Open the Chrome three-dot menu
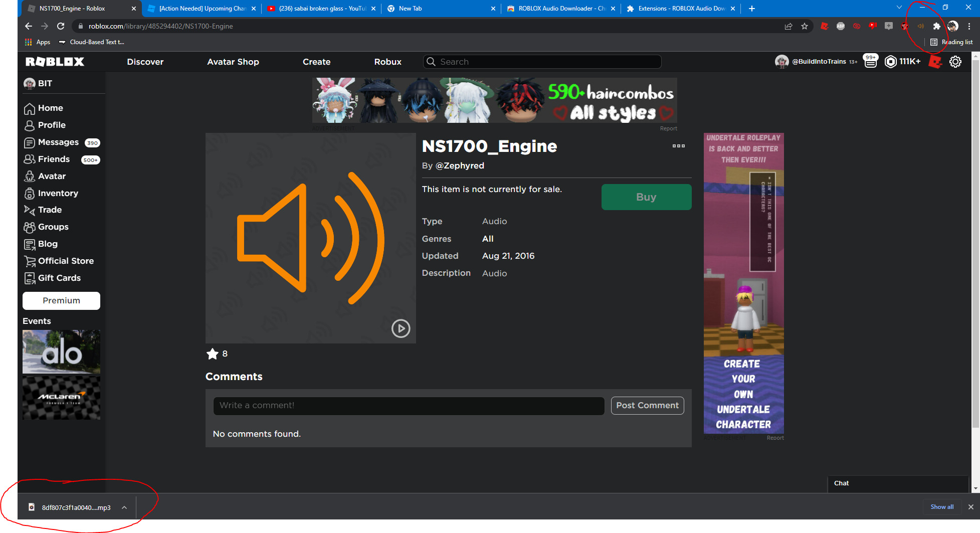The width and height of the screenshot is (980, 533). [969, 26]
